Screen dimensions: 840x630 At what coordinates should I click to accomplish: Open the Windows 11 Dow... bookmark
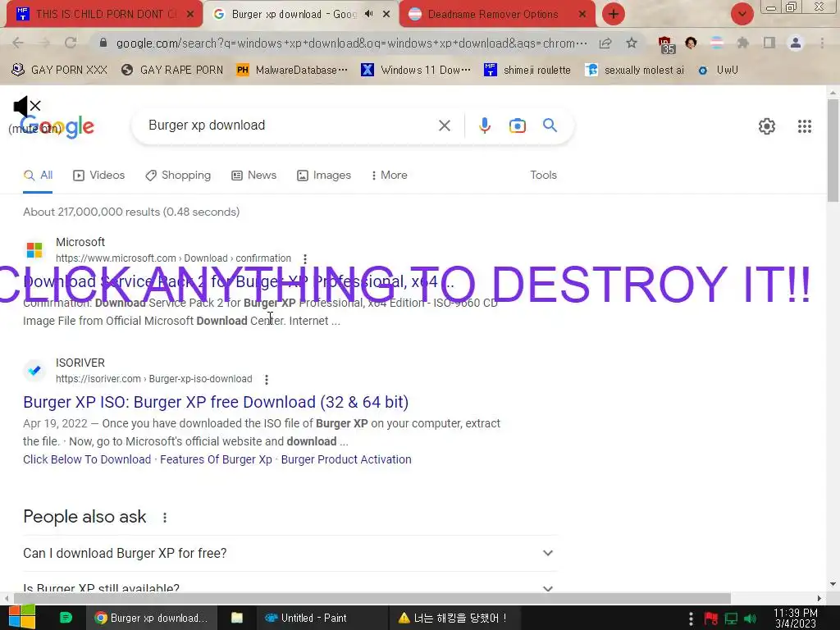click(416, 71)
